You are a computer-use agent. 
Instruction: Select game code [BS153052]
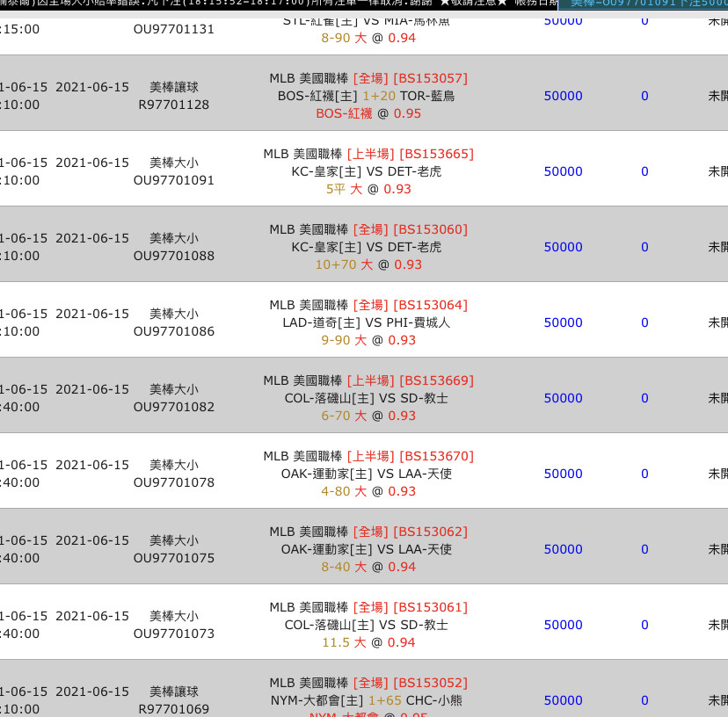coord(431,684)
